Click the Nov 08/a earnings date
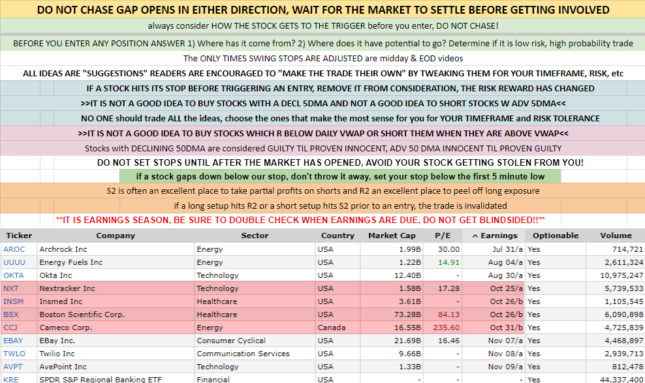645x383 pixels. [x=506, y=354]
